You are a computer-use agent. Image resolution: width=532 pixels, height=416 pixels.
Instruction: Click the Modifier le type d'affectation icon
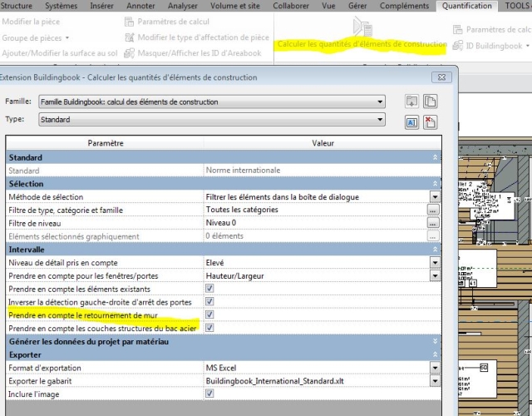(x=130, y=37)
